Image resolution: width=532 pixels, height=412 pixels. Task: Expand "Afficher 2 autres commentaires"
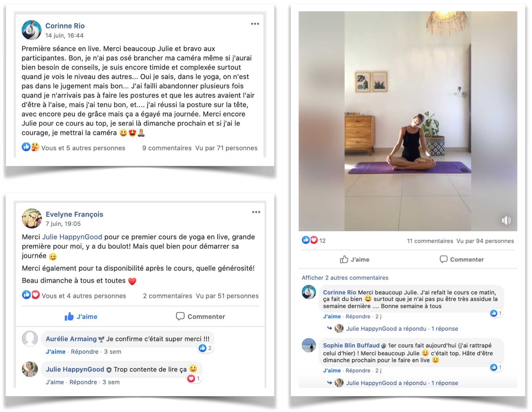tap(345, 278)
